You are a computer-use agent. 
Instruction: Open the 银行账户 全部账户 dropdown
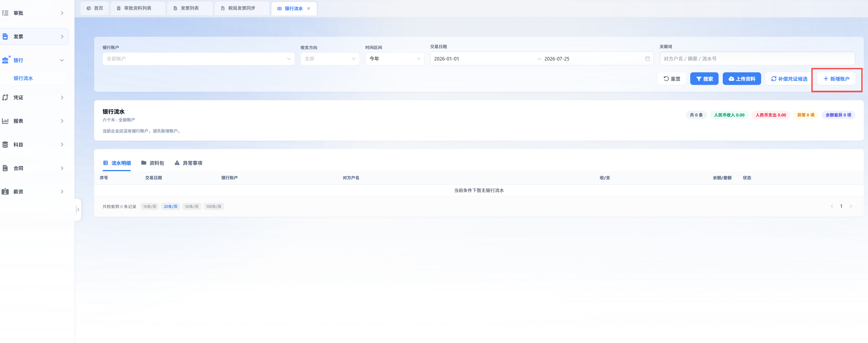click(198, 59)
